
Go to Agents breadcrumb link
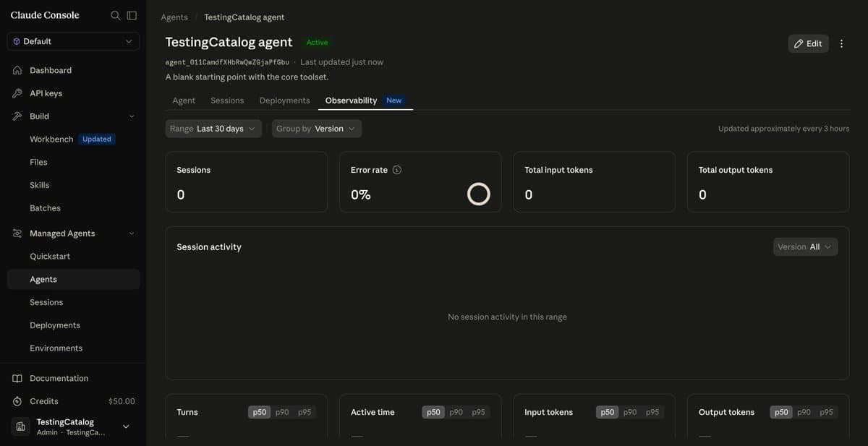[x=174, y=17]
